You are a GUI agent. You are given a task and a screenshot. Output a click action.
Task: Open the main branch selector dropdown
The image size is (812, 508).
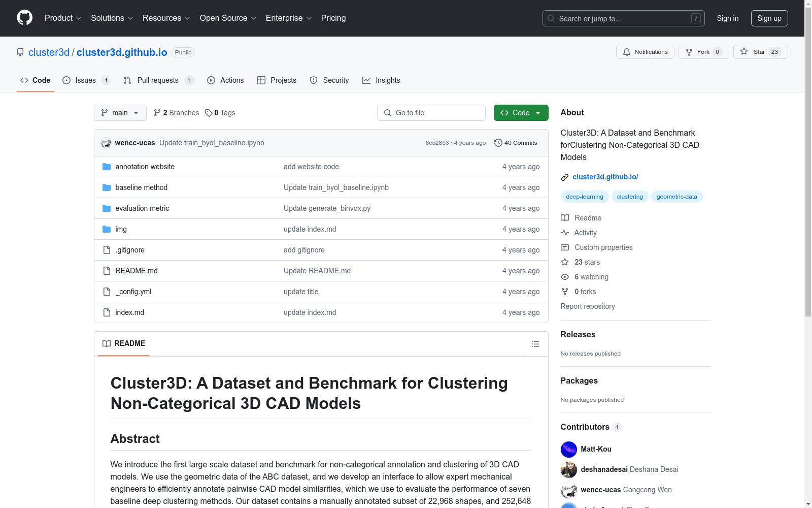click(120, 113)
